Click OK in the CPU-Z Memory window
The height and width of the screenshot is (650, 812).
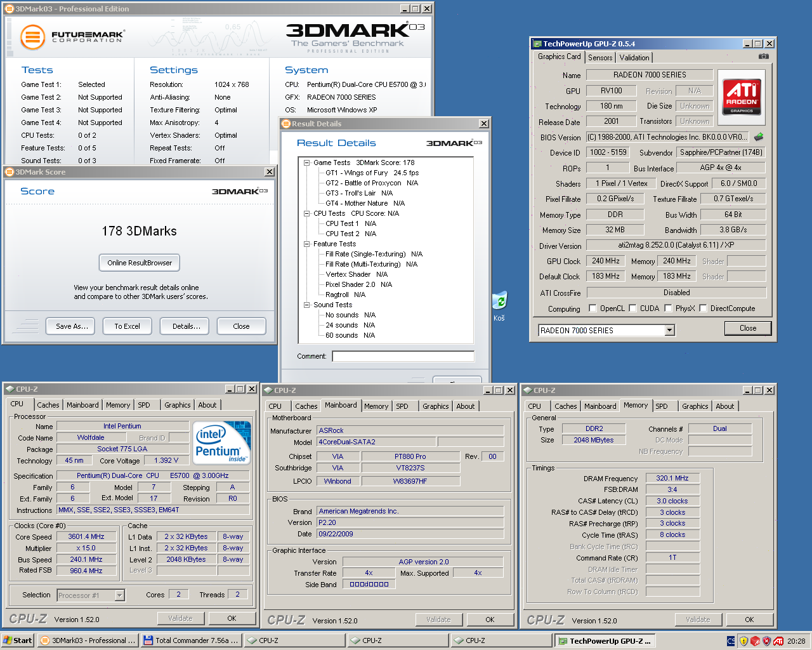(749, 620)
